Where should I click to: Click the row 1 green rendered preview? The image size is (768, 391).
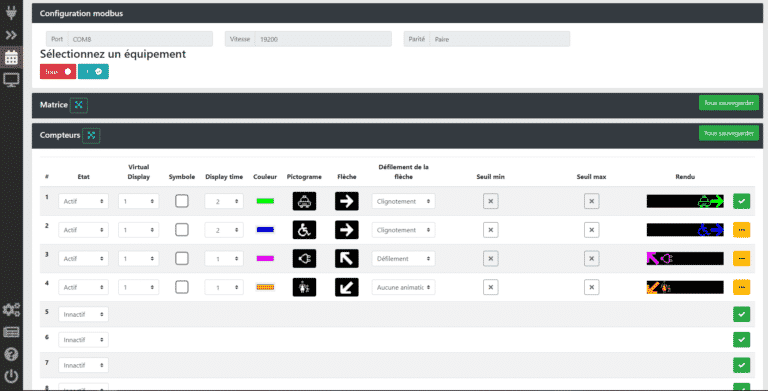(x=685, y=201)
